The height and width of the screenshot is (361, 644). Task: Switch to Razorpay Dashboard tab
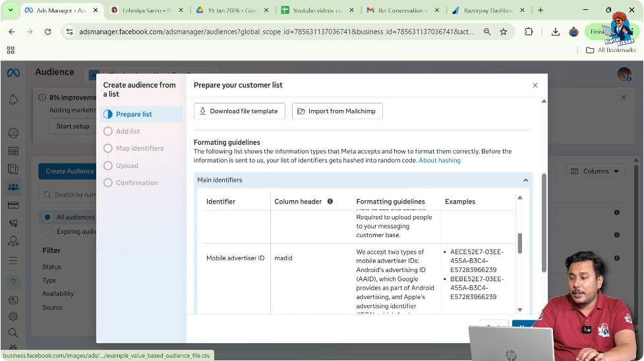488,11
